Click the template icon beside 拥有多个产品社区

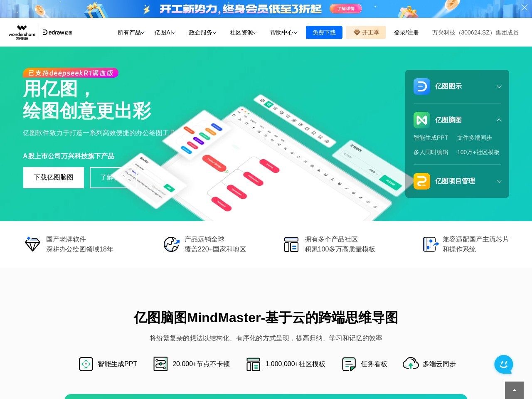(291, 244)
